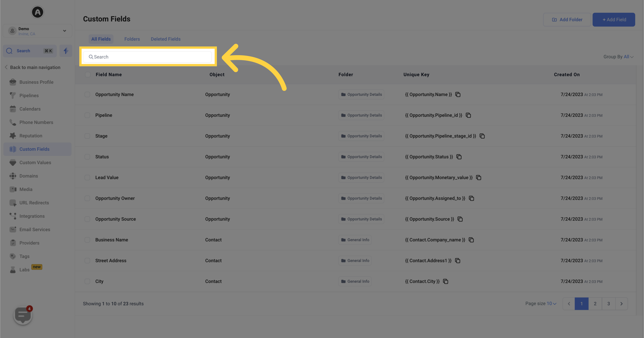Toggle checkbox next to Business Name row
The height and width of the screenshot is (338, 644).
87,239
